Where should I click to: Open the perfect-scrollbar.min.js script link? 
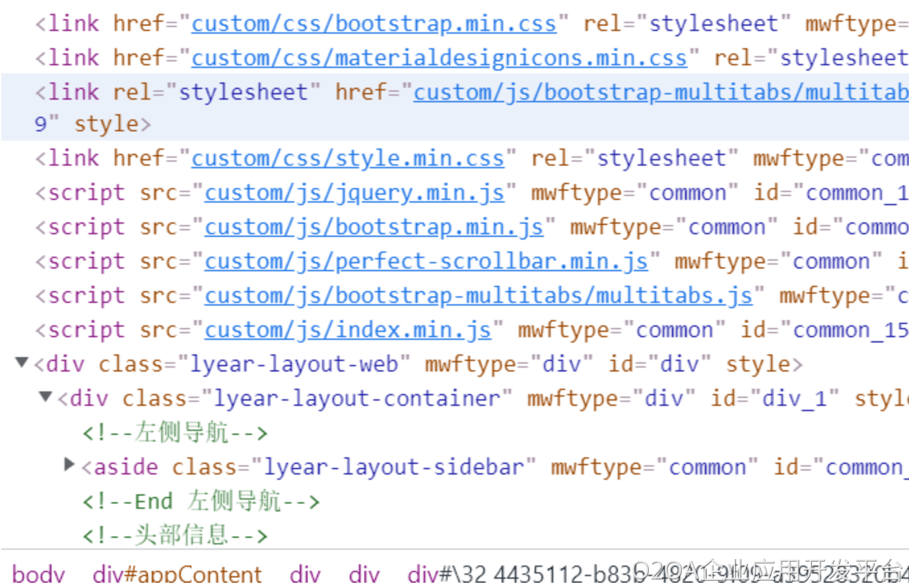click(x=426, y=261)
